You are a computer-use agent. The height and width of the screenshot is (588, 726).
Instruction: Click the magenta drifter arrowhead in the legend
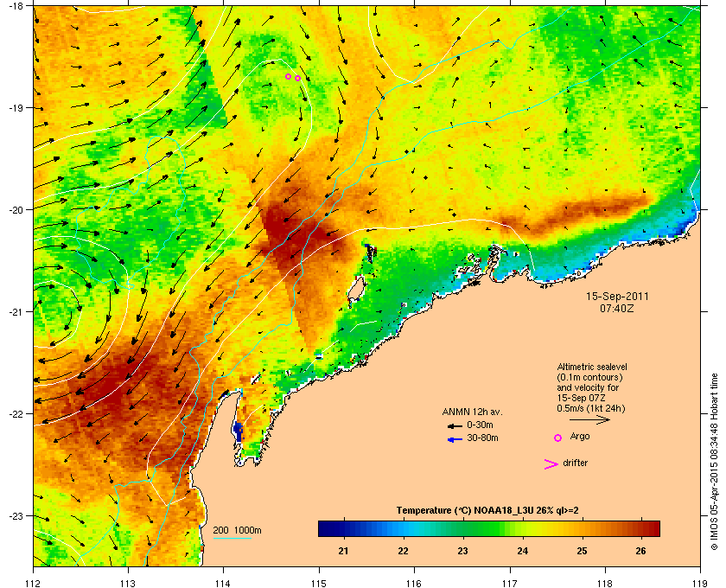(x=551, y=463)
